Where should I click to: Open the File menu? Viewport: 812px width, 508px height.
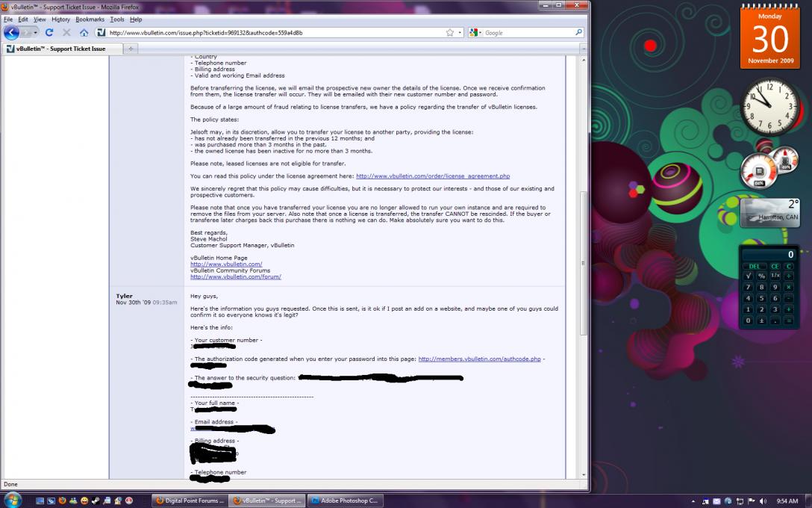click(x=8, y=19)
